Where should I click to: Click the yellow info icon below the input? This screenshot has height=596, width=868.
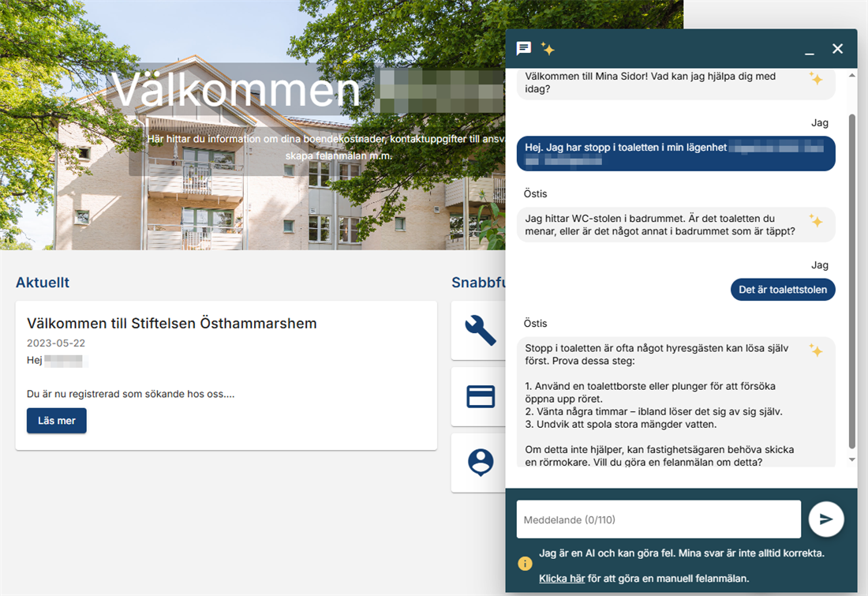coord(525,564)
